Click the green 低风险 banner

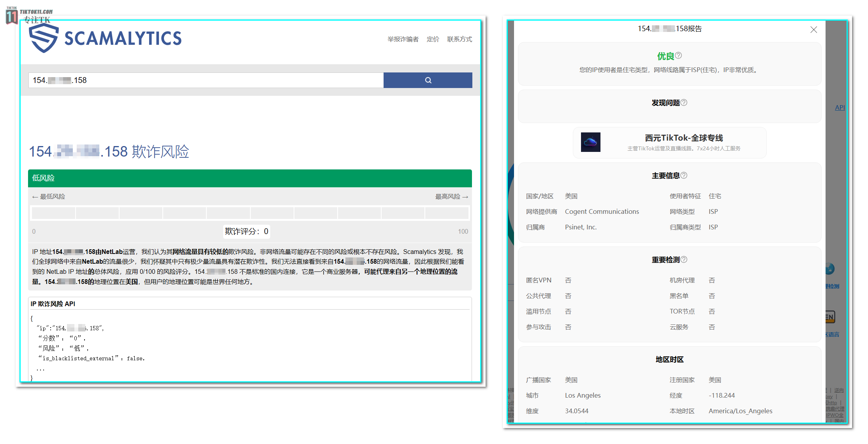click(250, 178)
